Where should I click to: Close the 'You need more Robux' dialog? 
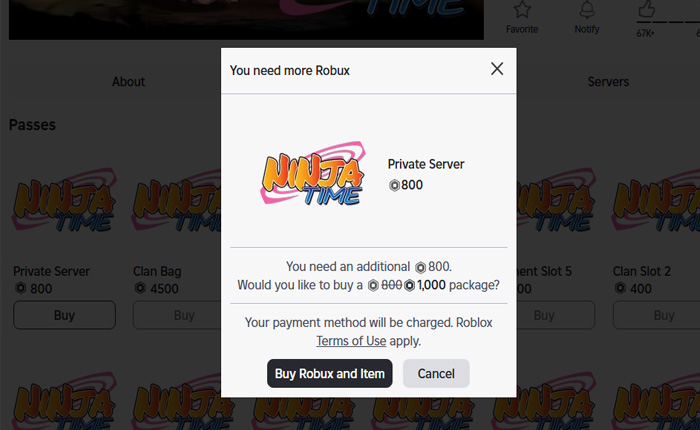tap(497, 69)
